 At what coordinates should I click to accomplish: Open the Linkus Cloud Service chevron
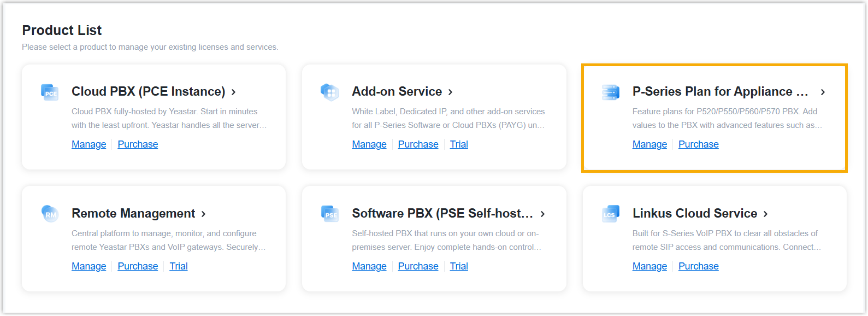click(765, 214)
